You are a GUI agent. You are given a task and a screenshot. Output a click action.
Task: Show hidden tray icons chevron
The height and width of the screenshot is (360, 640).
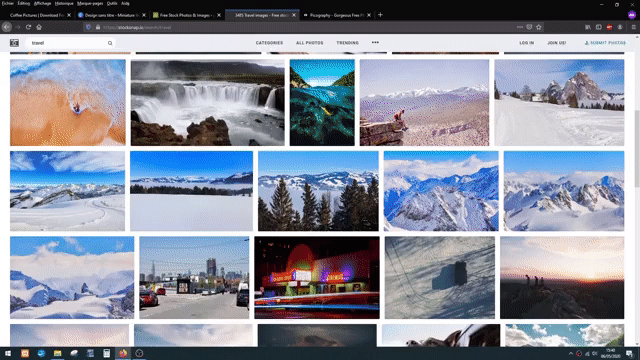[571, 353]
